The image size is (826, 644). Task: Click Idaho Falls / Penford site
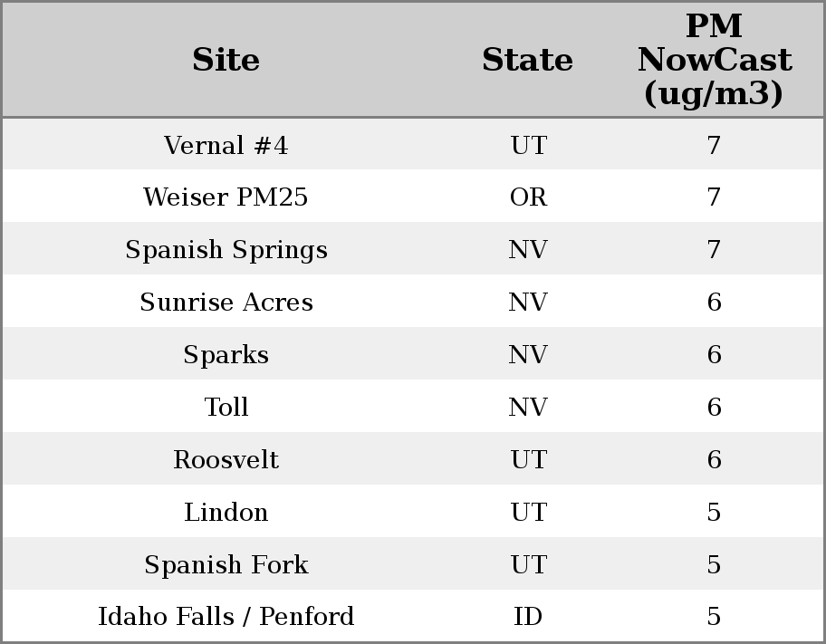pos(226,617)
